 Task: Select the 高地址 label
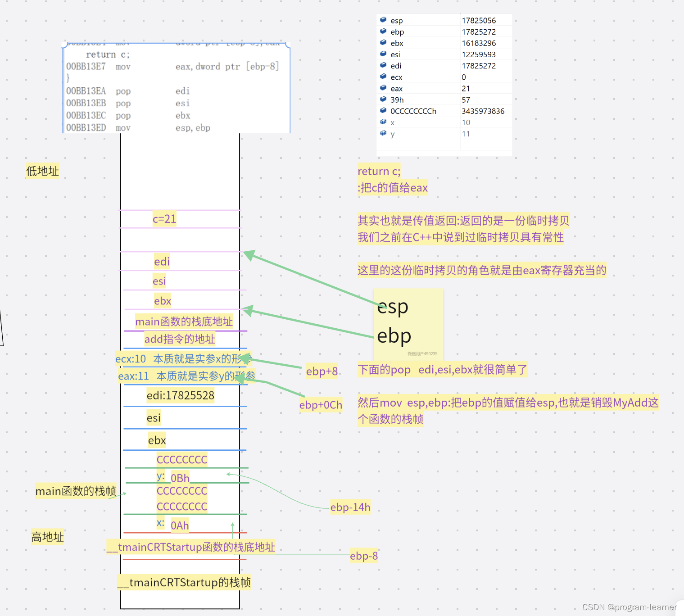tap(47, 537)
